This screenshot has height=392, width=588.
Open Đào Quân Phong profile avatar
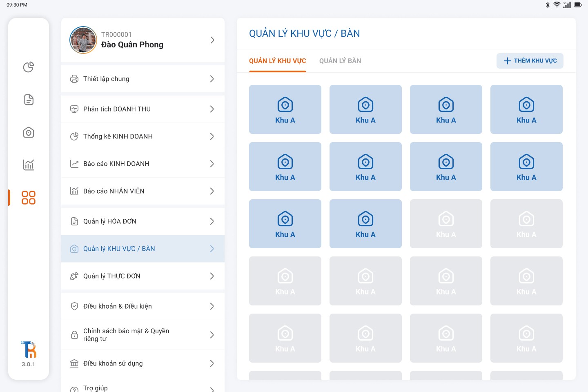coord(83,40)
